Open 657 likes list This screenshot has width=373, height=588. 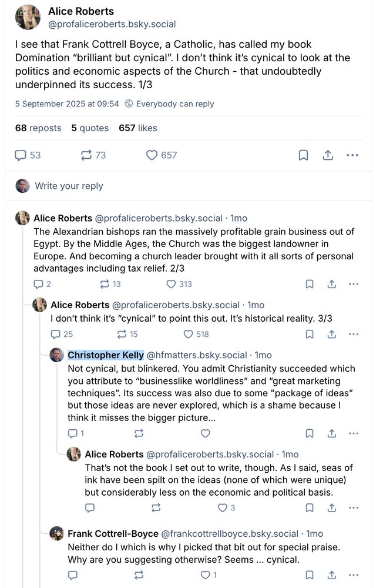[137, 128]
